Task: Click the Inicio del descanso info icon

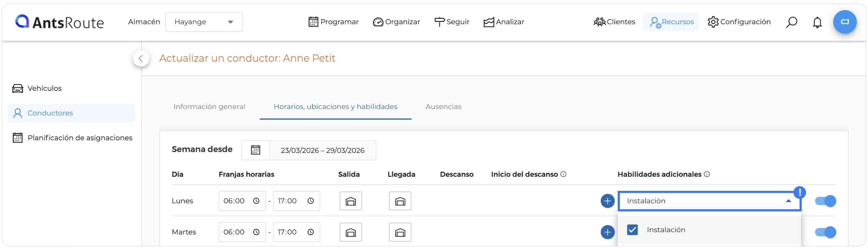Action: (x=563, y=174)
